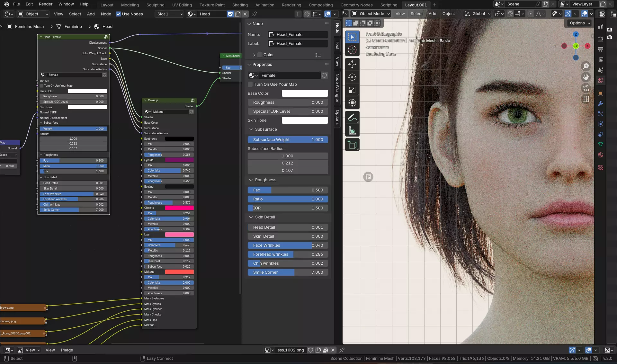
Task: Select the Rotate tool in viewport toolbar
Action: 352,77
